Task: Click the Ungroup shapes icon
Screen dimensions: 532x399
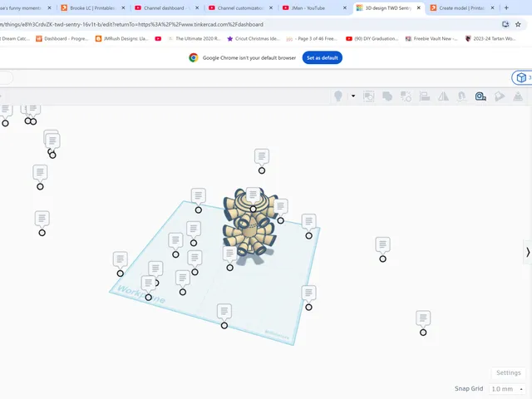Action: point(406,96)
